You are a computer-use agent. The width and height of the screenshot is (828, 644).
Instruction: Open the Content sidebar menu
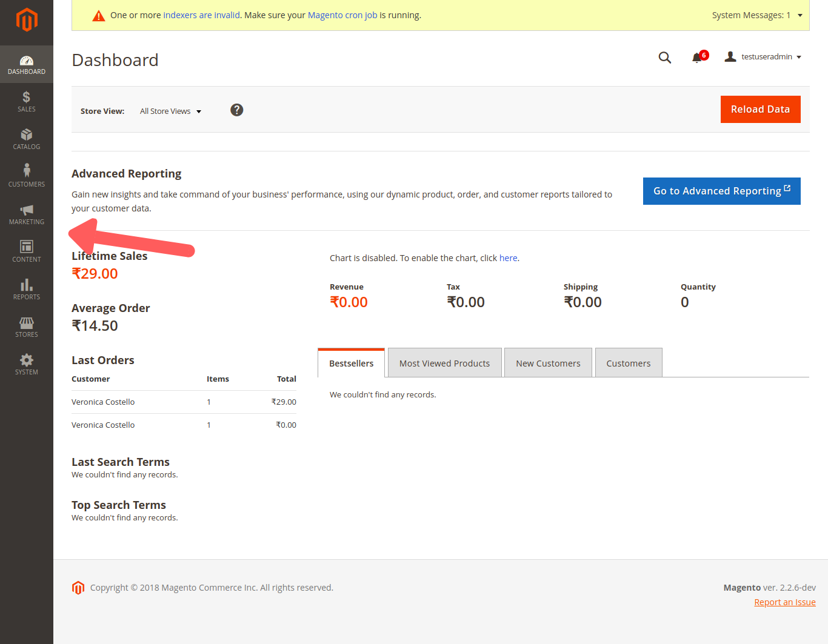pos(27,251)
